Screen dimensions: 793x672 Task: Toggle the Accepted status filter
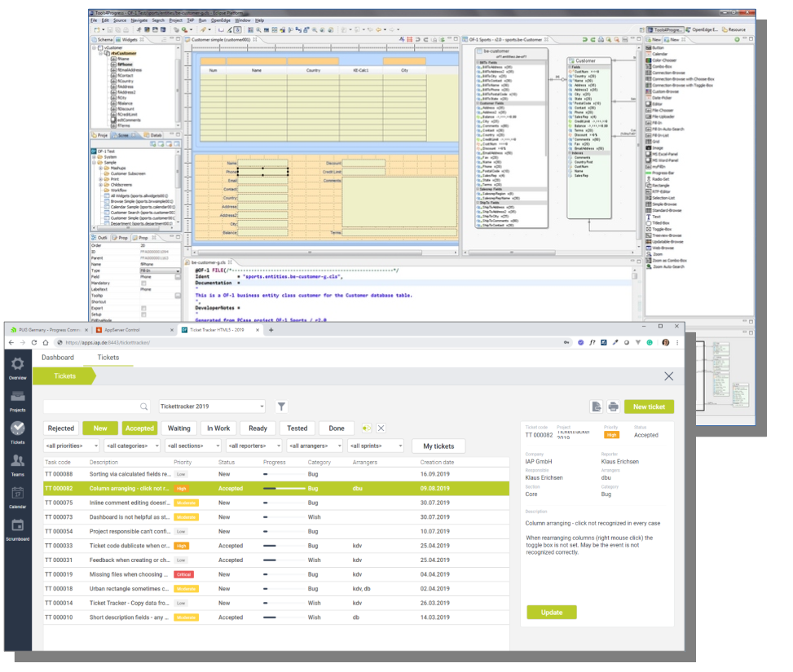pyautogui.click(x=139, y=428)
